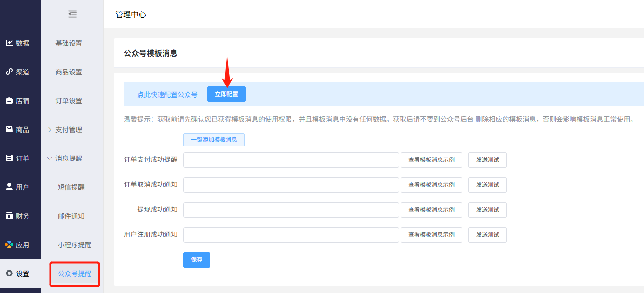Open 商品设置 submenu item

(69, 72)
